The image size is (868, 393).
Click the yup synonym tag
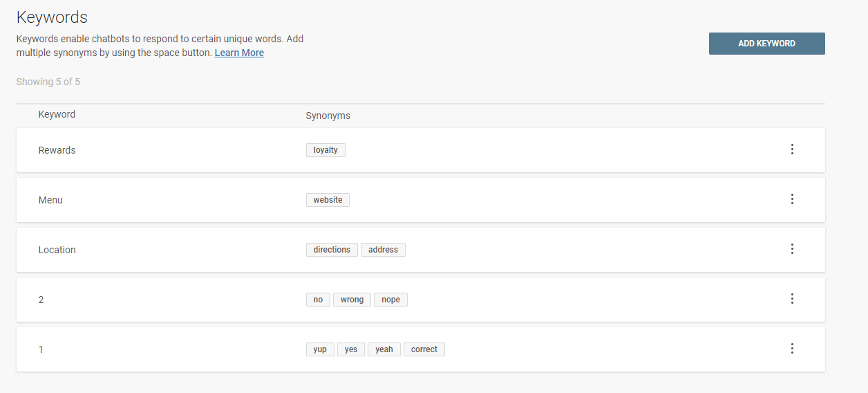point(320,349)
